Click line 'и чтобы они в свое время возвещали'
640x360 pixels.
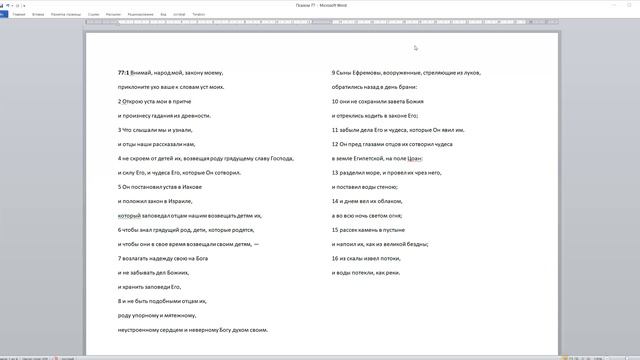point(188,244)
